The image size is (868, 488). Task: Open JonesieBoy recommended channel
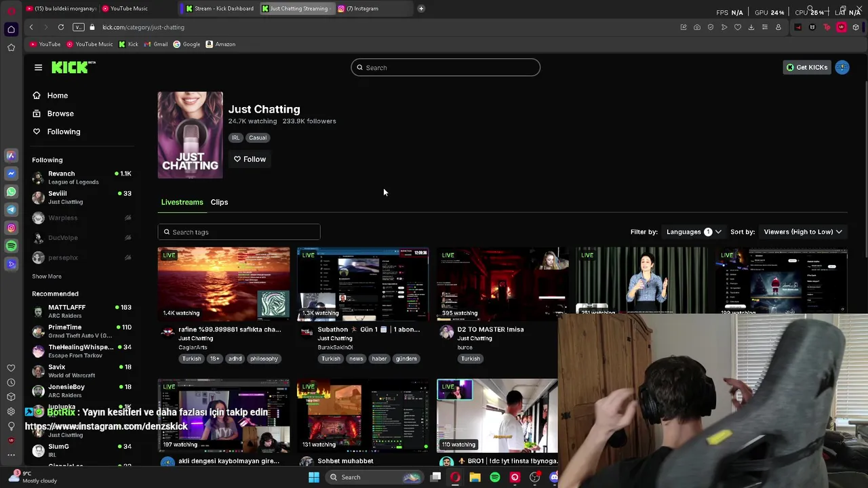point(81,390)
